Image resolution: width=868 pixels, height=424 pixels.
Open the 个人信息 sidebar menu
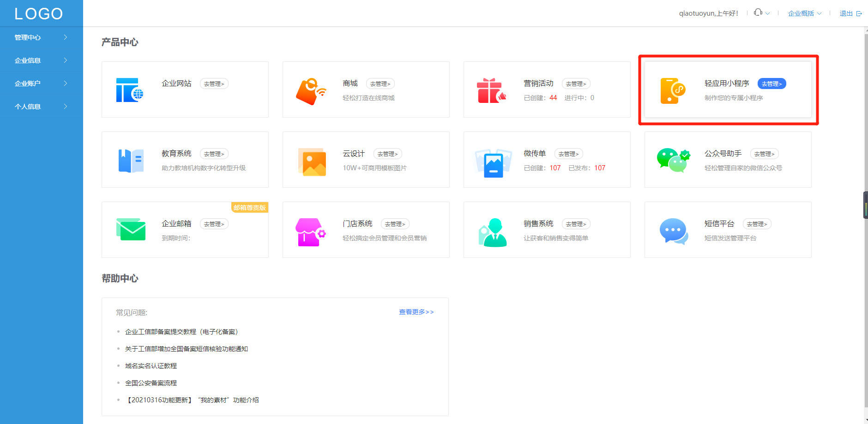[42, 107]
